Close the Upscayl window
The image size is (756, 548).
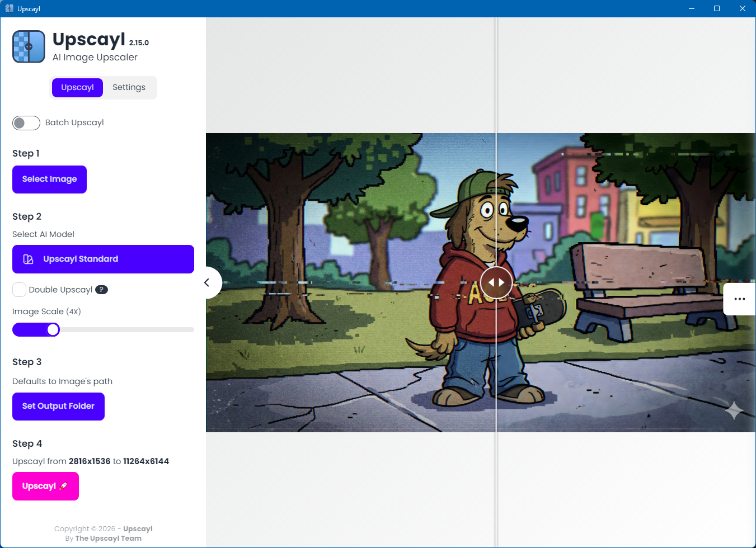click(743, 8)
